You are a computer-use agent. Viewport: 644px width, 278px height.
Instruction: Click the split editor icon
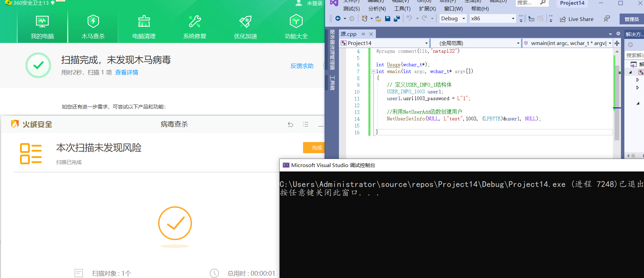[x=617, y=43]
